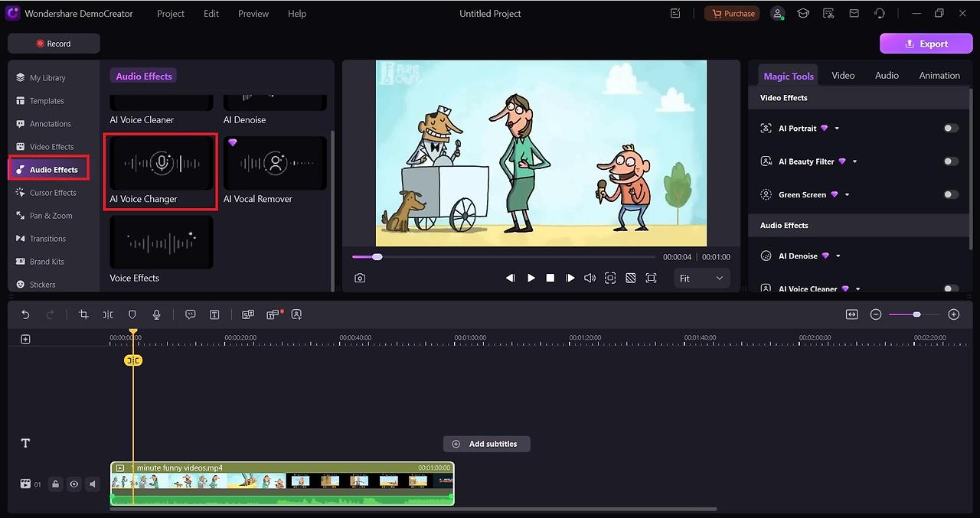Click the Export button
Screen dimensions: 980x518
[926, 44]
